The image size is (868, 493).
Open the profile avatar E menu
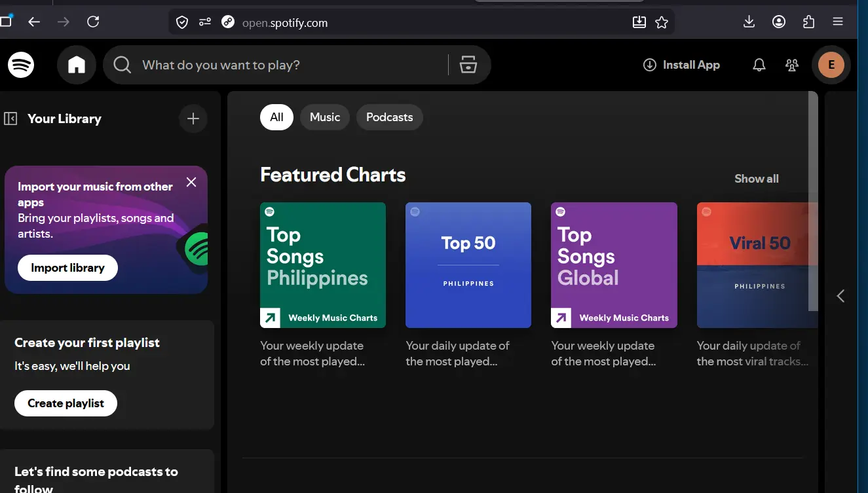coord(831,65)
